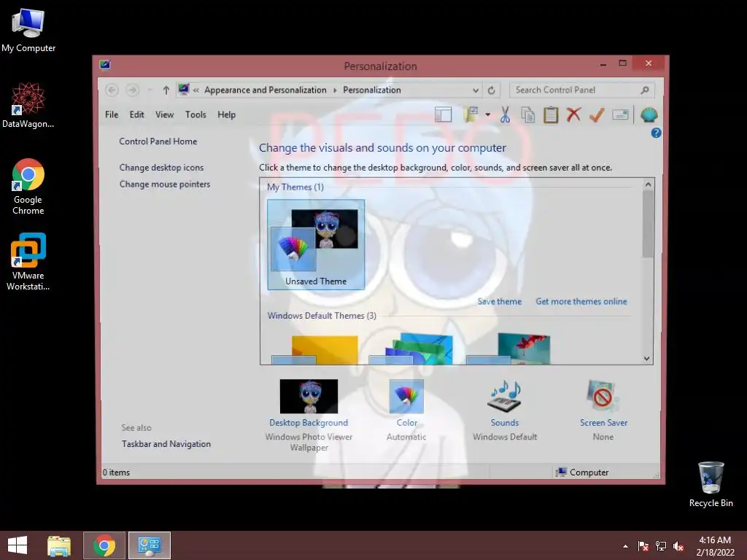
Task: Open the Tools menu
Action: pyautogui.click(x=196, y=114)
